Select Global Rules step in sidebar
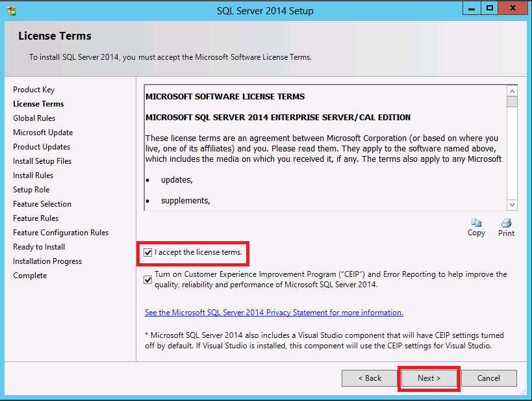 (x=34, y=118)
